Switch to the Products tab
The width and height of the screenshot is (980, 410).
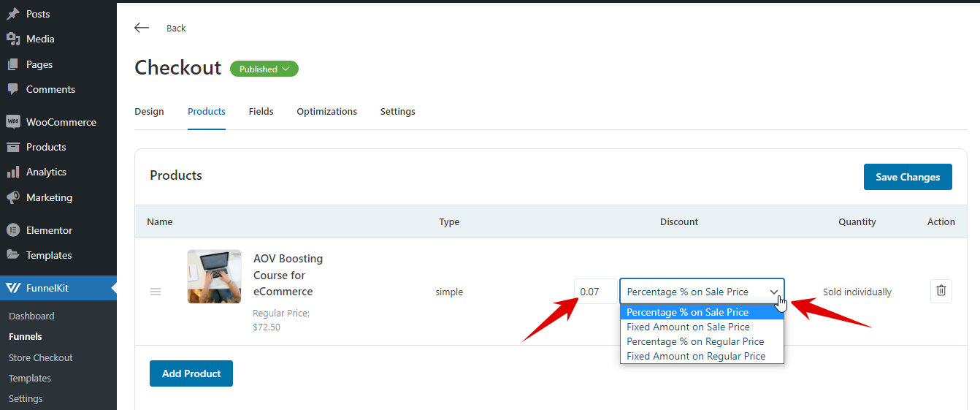(x=207, y=112)
